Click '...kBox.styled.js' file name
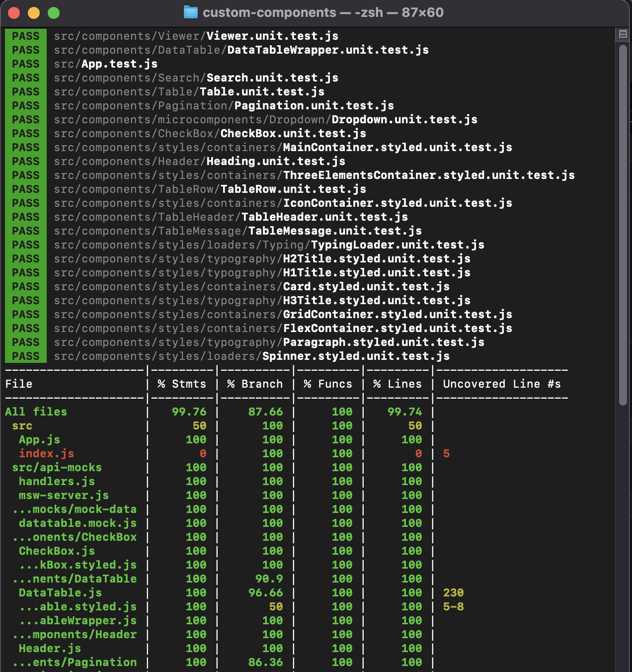The image size is (632, 672). click(x=78, y=565)
